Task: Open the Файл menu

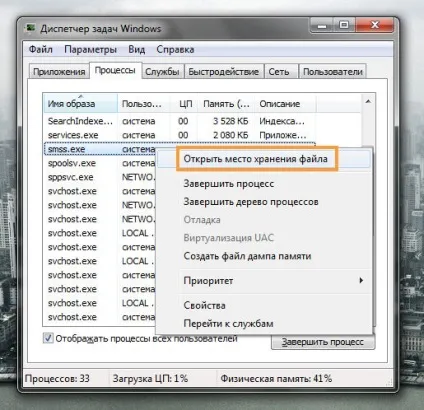Action: pyautogui.click(x=41, y=50)
